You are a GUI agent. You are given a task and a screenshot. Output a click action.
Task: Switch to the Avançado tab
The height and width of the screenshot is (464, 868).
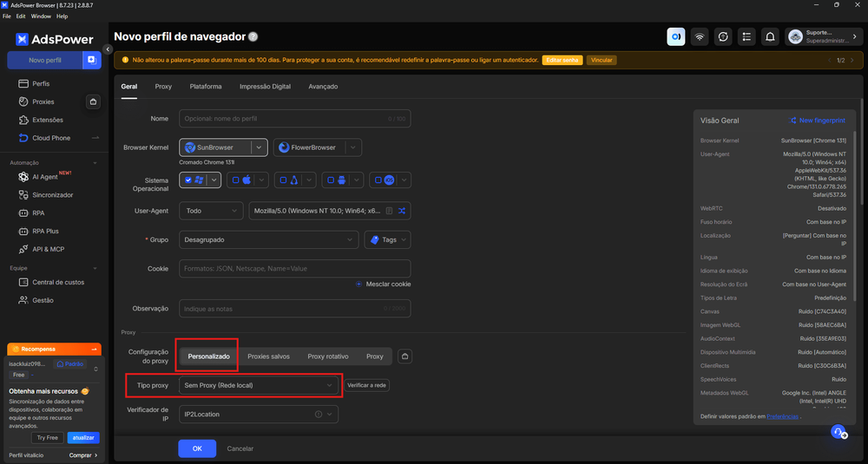(x=323, y=86)
